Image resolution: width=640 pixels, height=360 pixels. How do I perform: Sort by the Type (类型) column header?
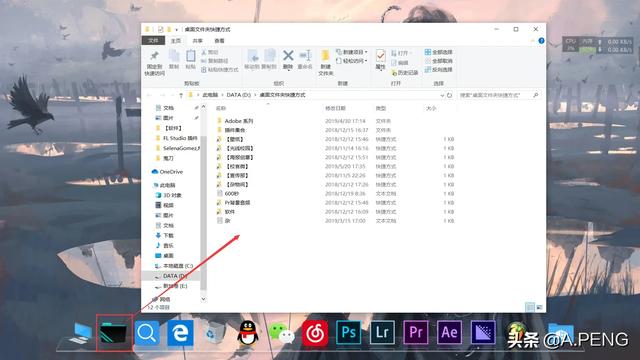(x=381, y=109)
